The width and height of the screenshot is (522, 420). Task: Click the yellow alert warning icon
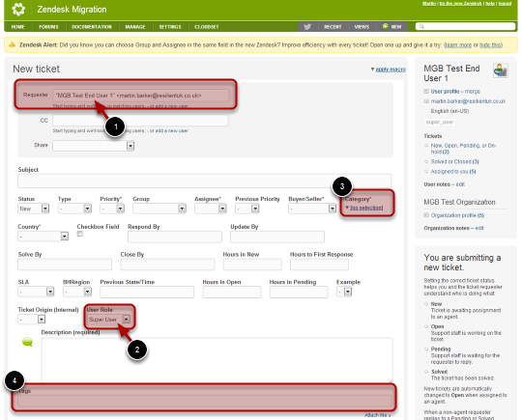point(13,44)
